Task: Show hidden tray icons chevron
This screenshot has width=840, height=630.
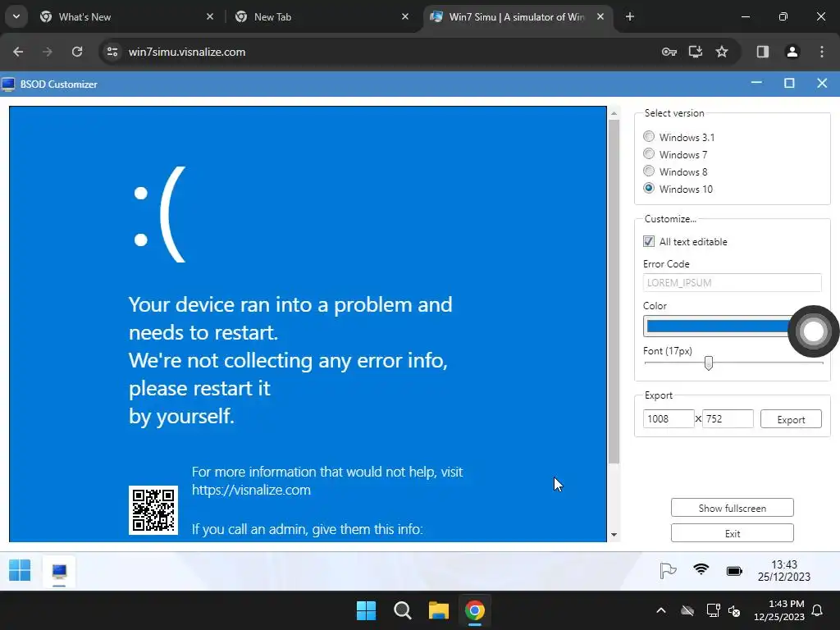Action: [x=661, y=610]
